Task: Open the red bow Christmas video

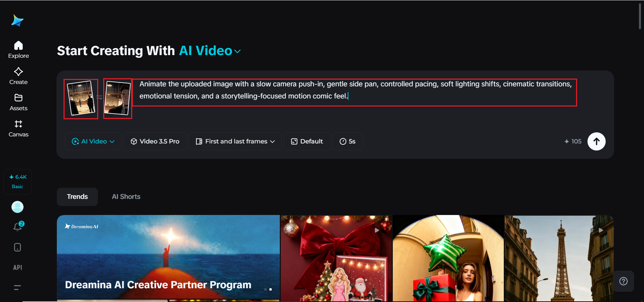Action: [x=336, y=258]
